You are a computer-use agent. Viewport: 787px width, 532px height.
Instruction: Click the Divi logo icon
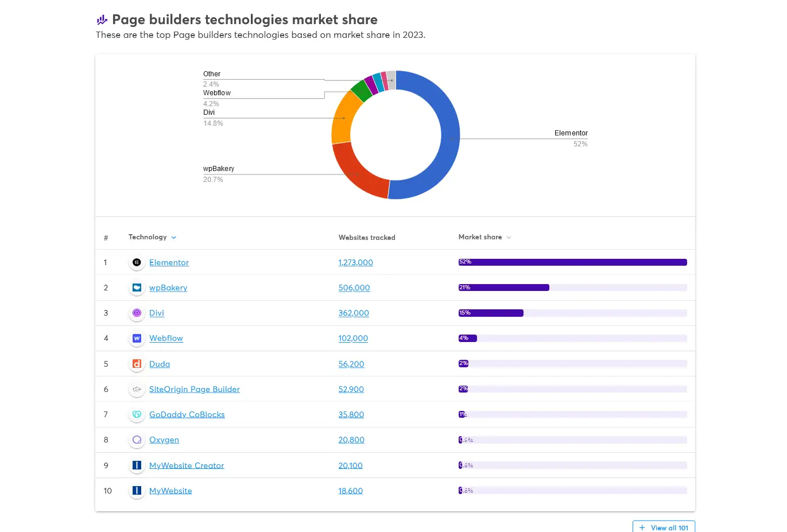tap(137, 313)
